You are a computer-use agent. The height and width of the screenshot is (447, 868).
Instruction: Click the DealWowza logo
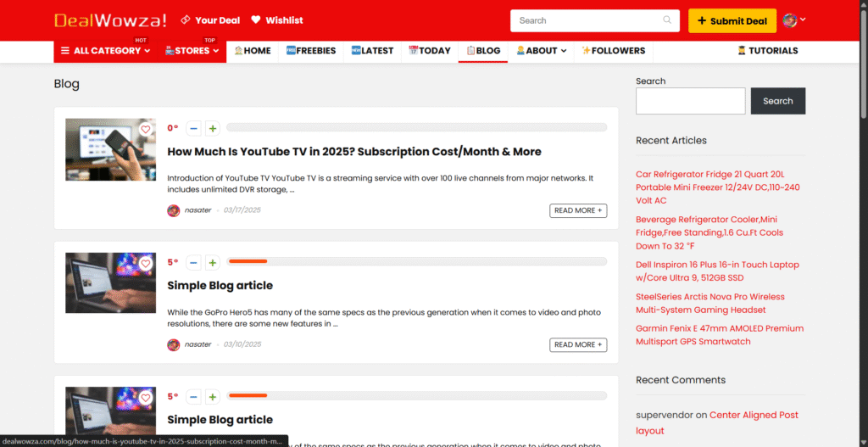[x=110, y=20]
